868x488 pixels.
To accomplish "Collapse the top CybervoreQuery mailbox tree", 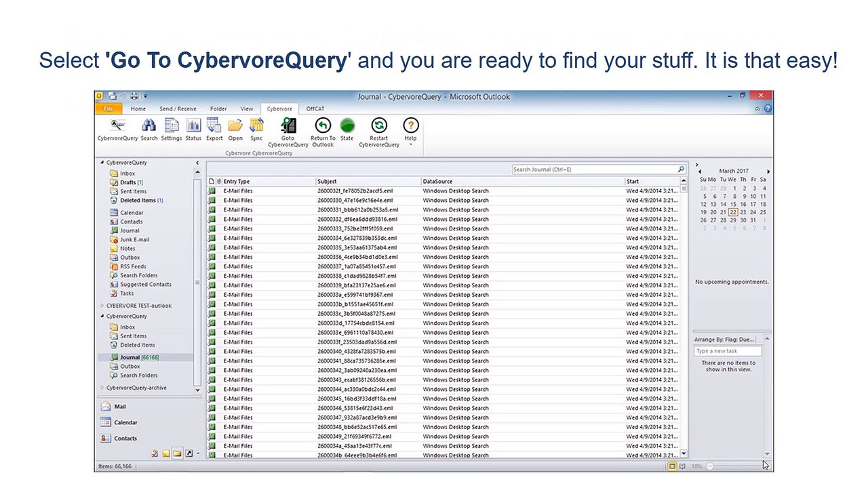I will pyautogui.click(x=102, y=163).
